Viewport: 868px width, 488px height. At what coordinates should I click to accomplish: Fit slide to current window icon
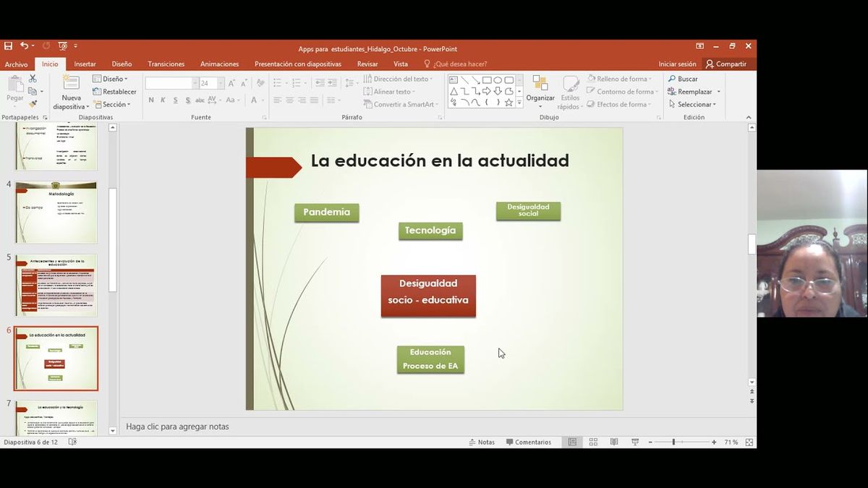click(749, 442)
